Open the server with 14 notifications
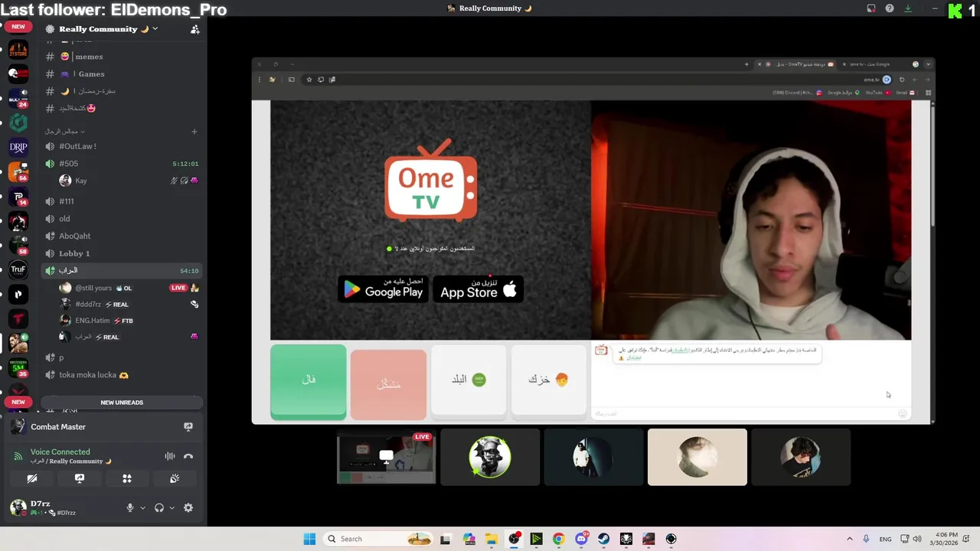980x551 pixels. [18, 197]
